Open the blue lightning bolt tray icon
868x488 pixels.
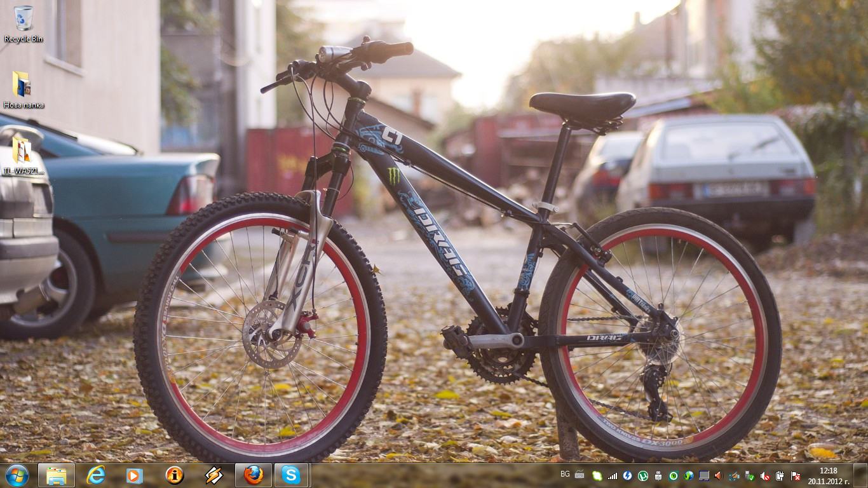point(628,475)
